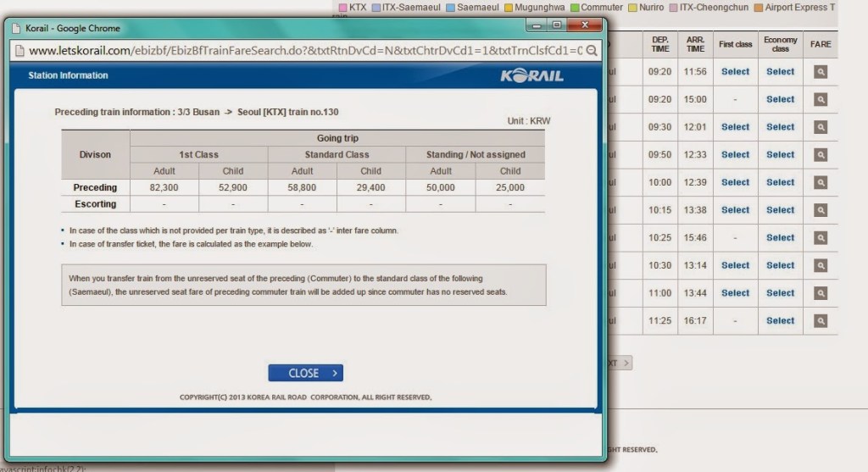Click the green Commuter legend swatch
This screenshot has height=472, width=868.
click(573, 8)
